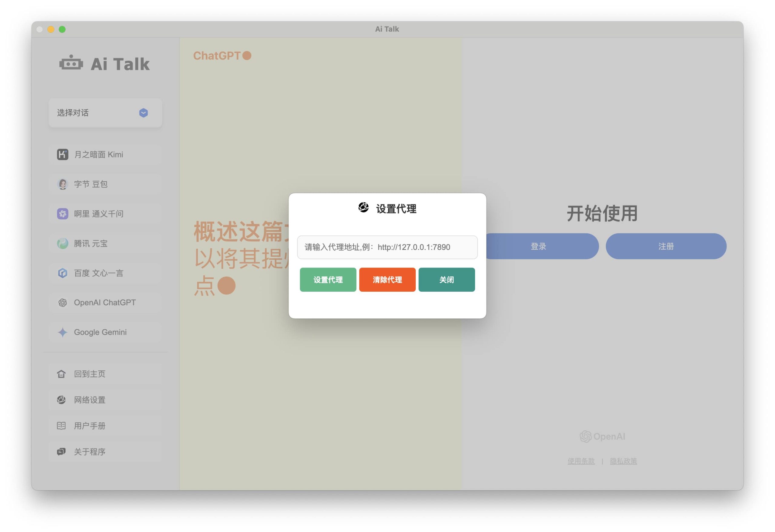Open 回到主页 menu item
The height and width of the screenshot is (532, 775).
[105, 374]
